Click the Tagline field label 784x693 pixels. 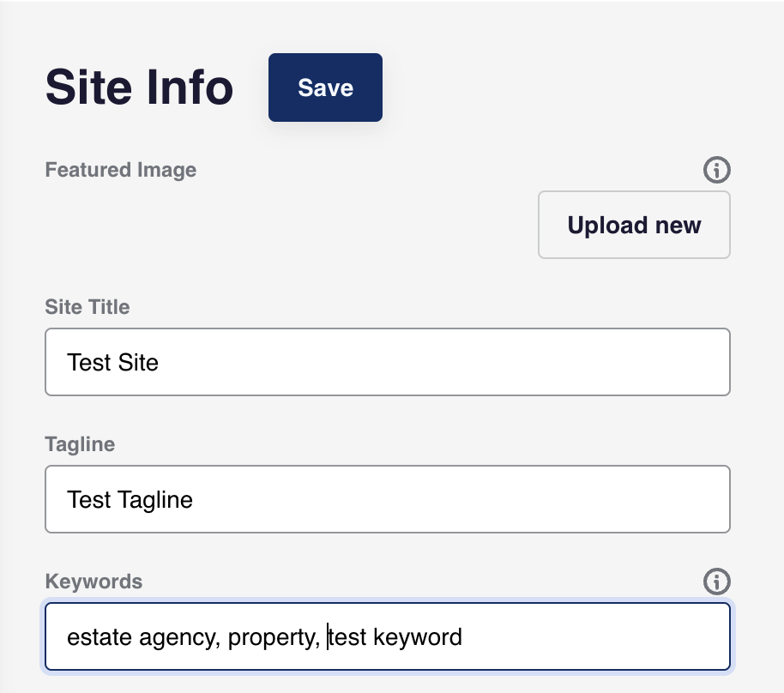pyautogui.click(x=80, y=444)
